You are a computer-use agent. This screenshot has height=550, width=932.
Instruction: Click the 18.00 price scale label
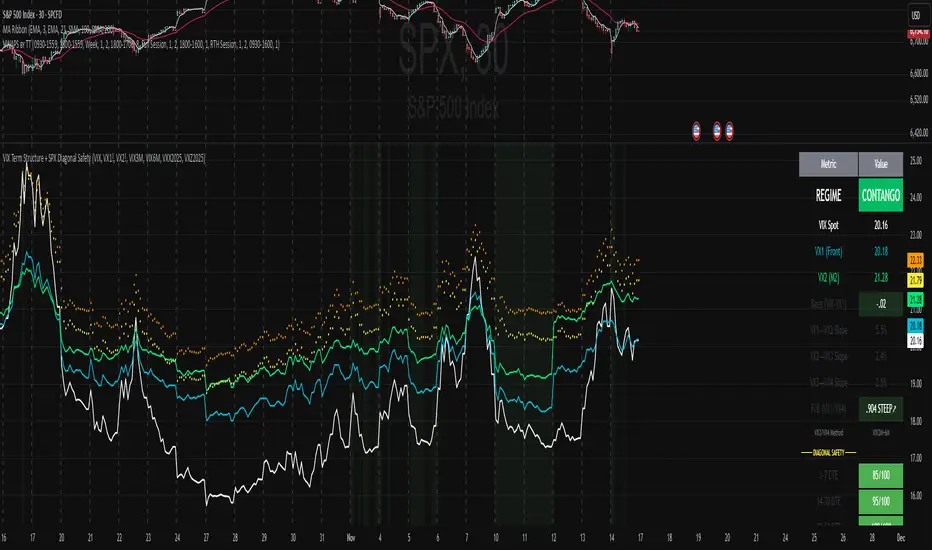coord(916,421)
